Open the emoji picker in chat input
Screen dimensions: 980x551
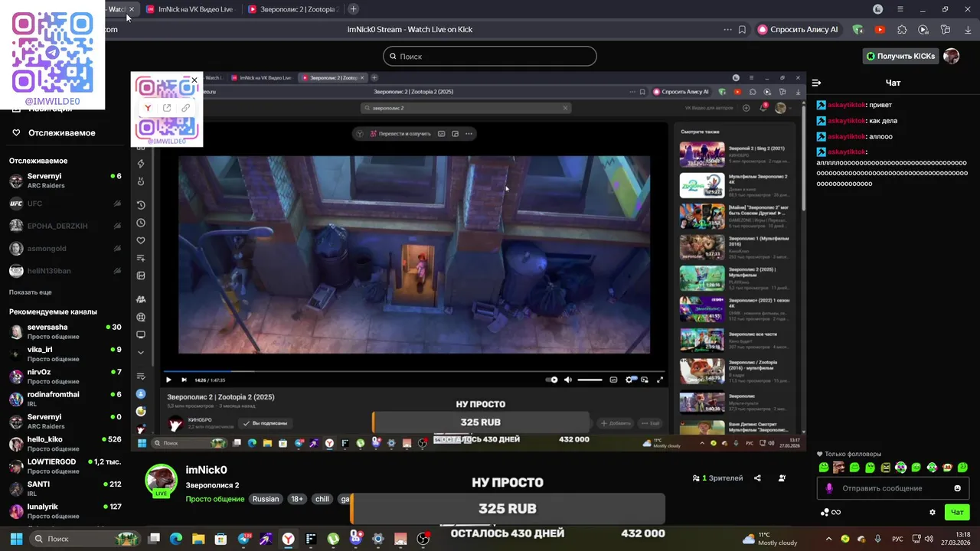957,488
